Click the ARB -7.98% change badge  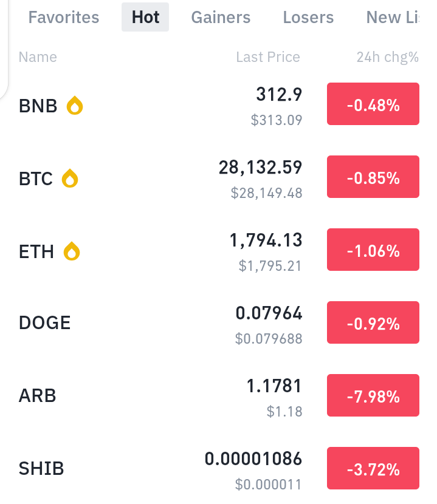click(373, 395)
